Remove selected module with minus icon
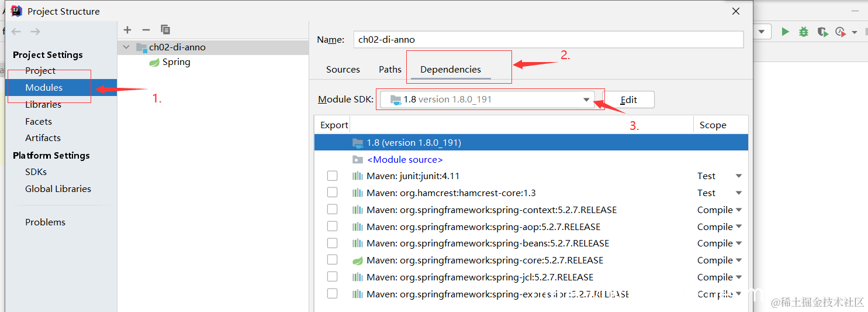This screenshot has height=312, width=868. [x=146, y=29]
